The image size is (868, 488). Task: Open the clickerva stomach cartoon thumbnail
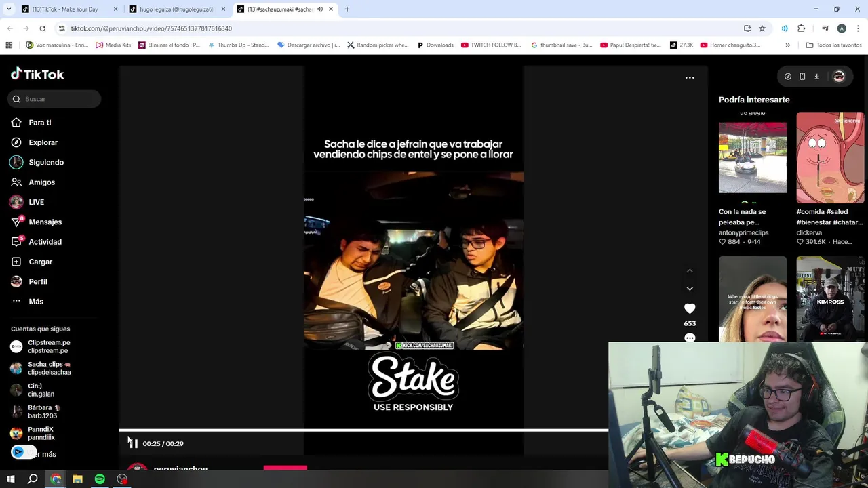click(x=830, y=157)
